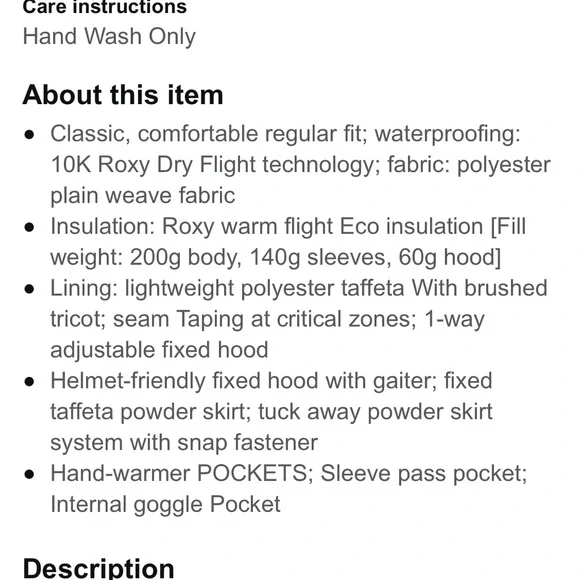The width and height of the screenshot is (580, 580).
Task: Click the 'taffeta powder skirt' line
Action: point(271,412)
